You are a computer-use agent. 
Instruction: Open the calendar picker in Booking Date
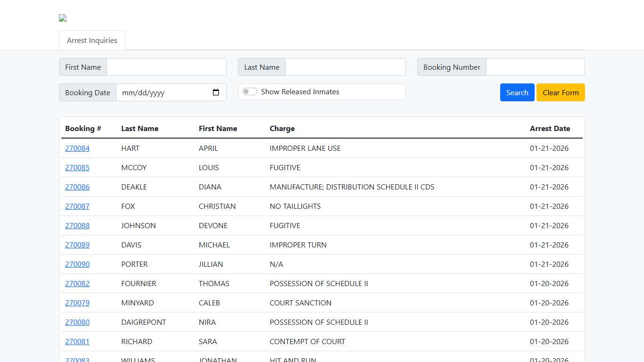(x=216, y=92)
